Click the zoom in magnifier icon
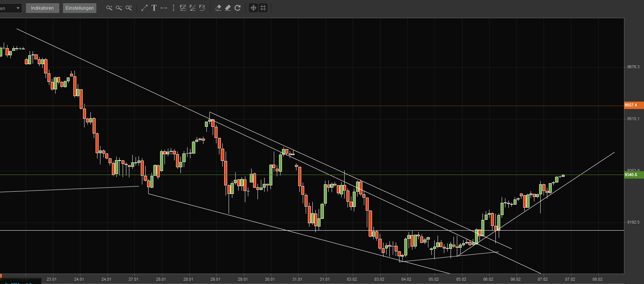644x284 pixels. [x=109, y=8]
